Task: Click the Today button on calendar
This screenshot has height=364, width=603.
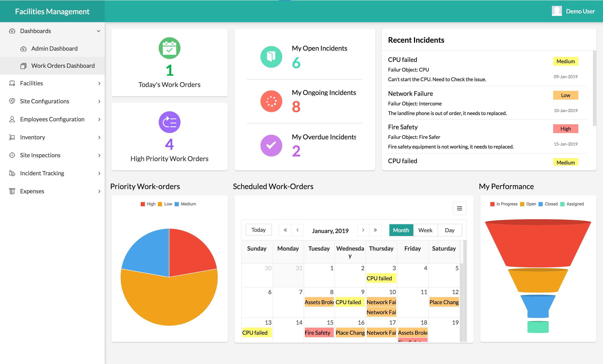Action: click(x=258, y=230)
